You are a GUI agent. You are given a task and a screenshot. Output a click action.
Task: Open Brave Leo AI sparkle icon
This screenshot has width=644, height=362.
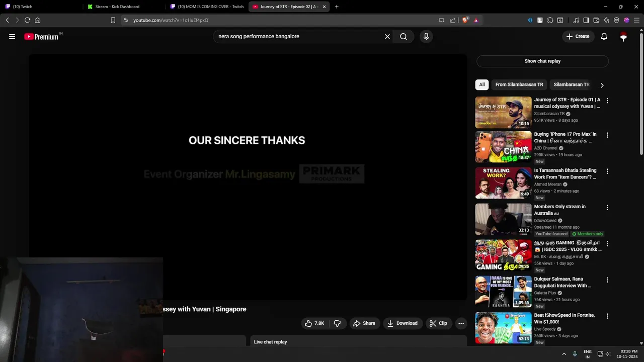(x=606, y=20)
